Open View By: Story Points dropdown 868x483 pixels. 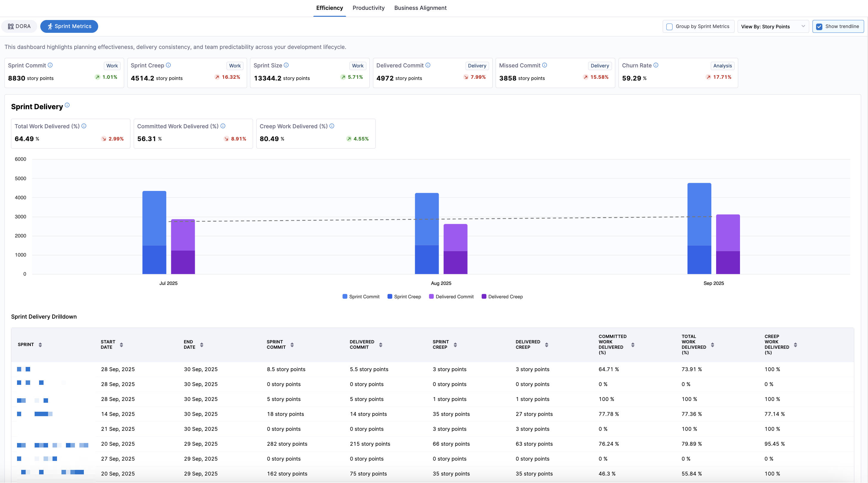pyautogui.click(x=773, y=27)
